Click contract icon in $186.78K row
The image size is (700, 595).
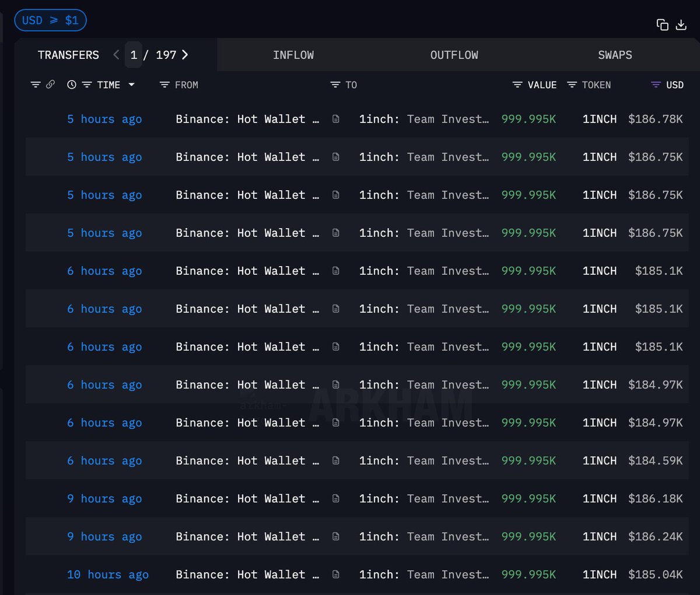tap(336, 119)
